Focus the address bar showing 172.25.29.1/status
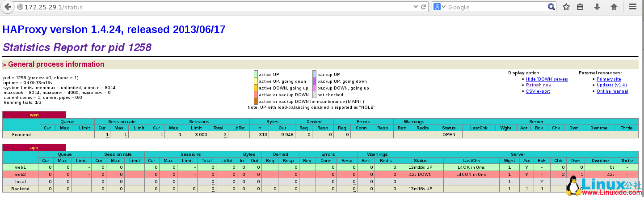This screenshot has width=644, height=197. [215, 7]
